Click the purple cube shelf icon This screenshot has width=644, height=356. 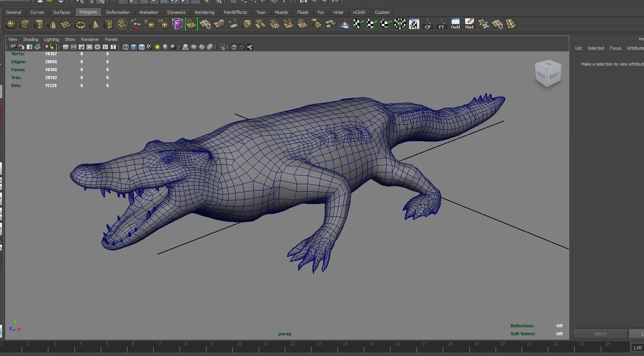point(177,24)
